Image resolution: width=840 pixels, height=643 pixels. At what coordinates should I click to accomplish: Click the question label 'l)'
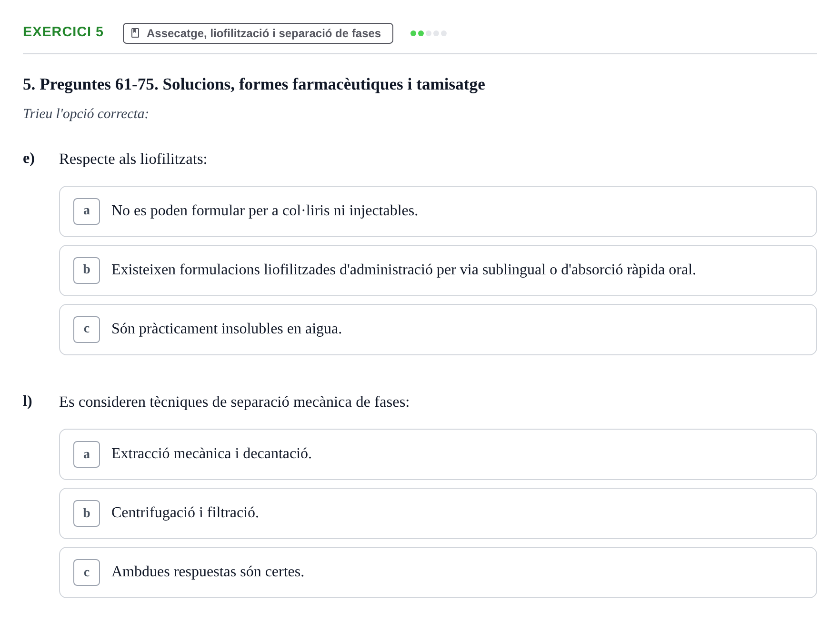pyautogui.click(x=28, y=402)
